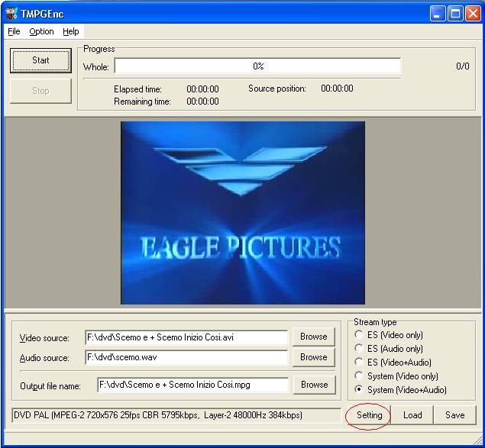Select System (Video only) stream type
The image size is (485, 448).
point(396,376)
